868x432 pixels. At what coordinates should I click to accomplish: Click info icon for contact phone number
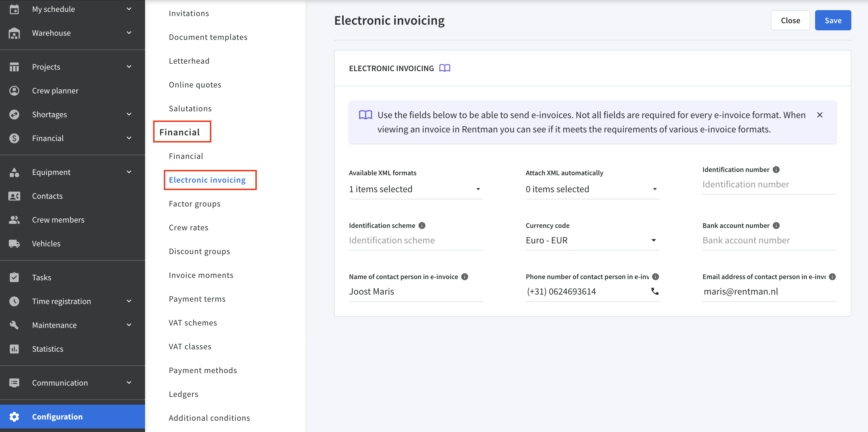tap(655, 277)
